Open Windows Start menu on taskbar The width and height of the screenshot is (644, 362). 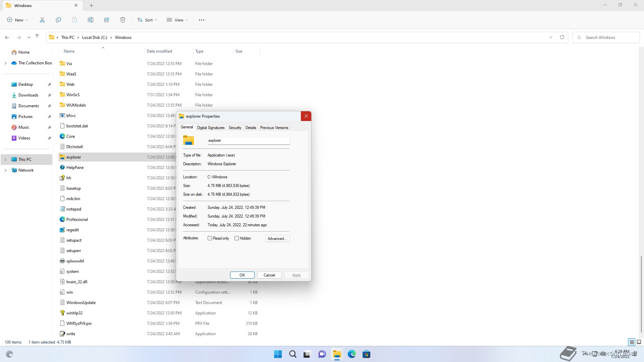278,354
